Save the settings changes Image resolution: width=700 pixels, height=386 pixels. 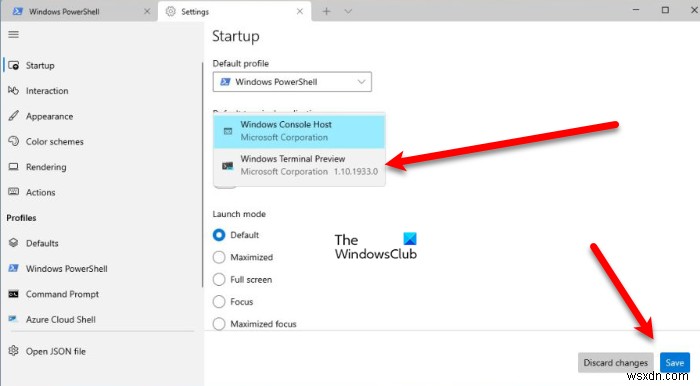click(x=675, y=363)
